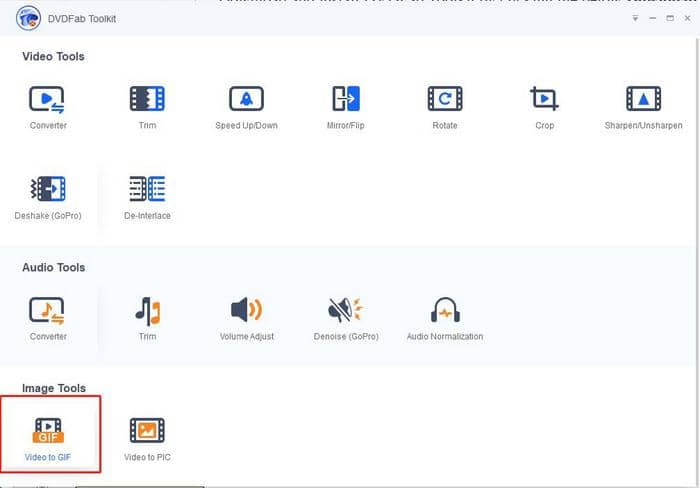Open the Speed Up/Down tool
Screen dimensions: 700x488
point(246,100)
